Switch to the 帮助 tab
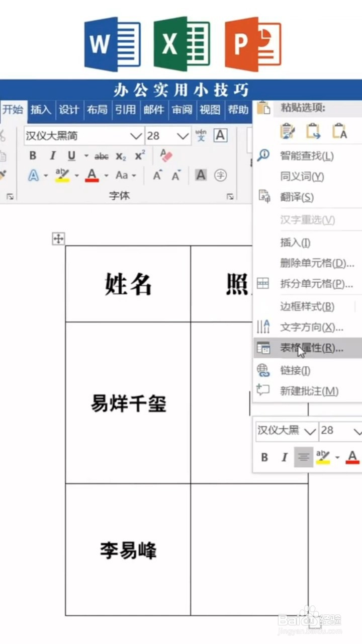The height and width of the screenshot is (644, 362). pyautogui.click(x=238, y=110)
